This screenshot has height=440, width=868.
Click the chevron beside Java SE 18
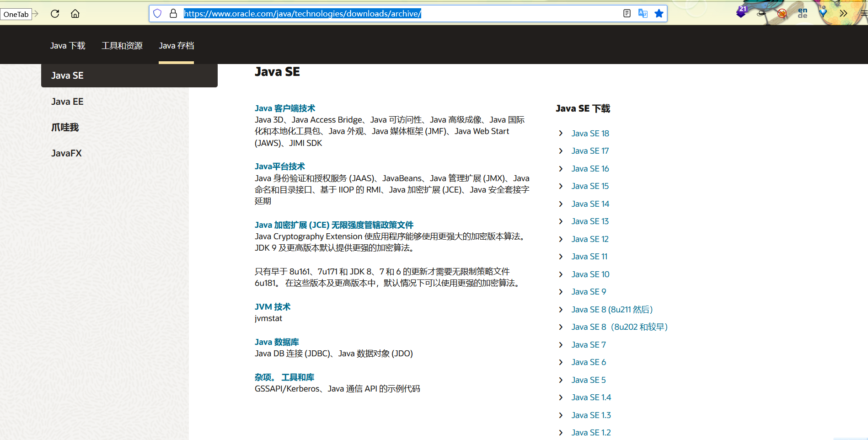click(561, 133)
